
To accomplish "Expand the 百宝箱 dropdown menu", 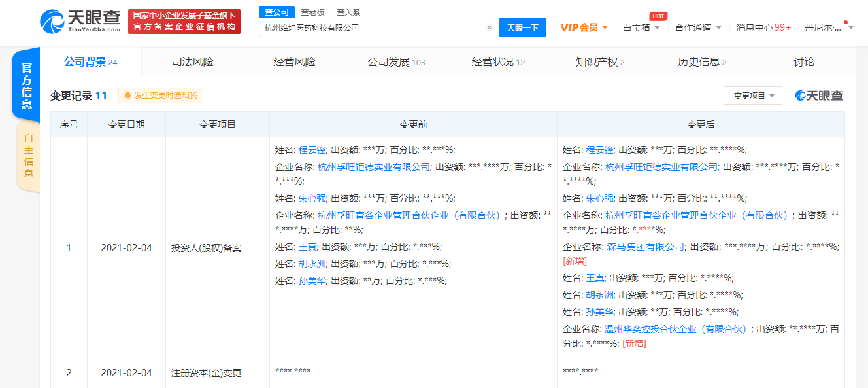I will pyautogui.click(x=641, y=27).
